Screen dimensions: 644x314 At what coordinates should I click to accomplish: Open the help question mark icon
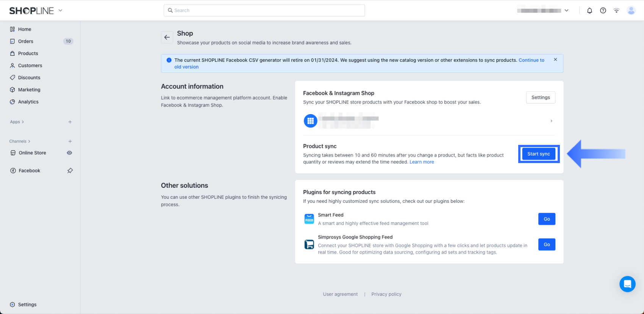tap(603, 11)
